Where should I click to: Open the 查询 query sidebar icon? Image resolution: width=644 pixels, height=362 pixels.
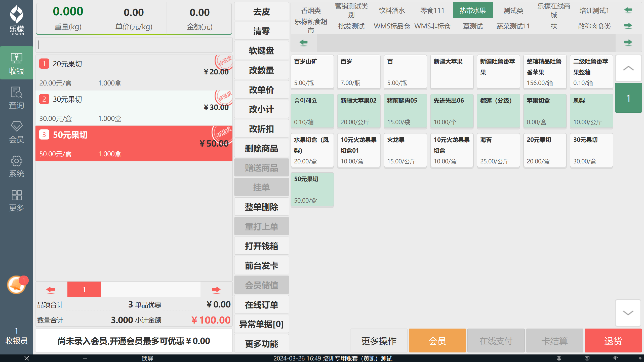[x=17, y=98]
